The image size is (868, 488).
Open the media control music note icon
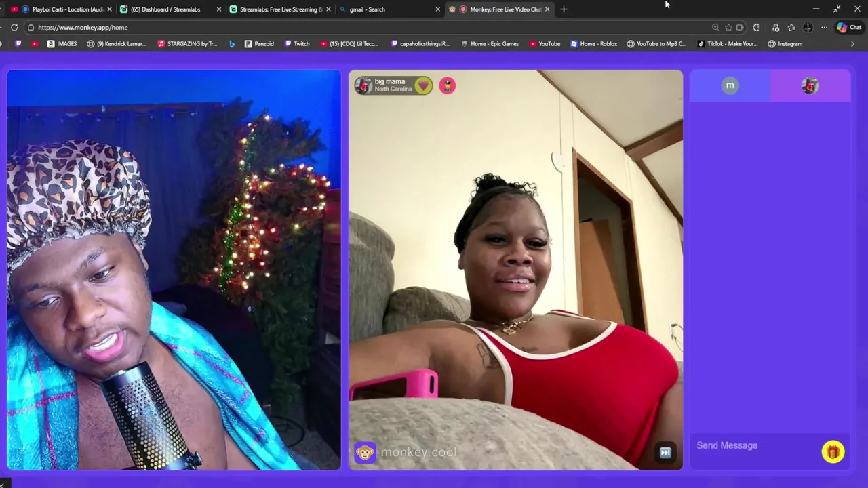(x=775, y=28)
